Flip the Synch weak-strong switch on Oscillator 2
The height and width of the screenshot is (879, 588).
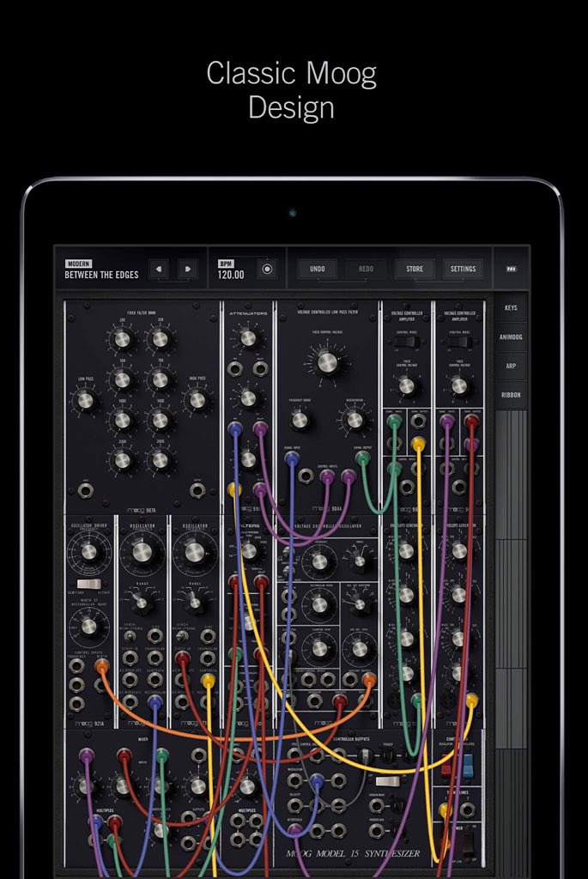pyautogui.click(x=182, y=638)
